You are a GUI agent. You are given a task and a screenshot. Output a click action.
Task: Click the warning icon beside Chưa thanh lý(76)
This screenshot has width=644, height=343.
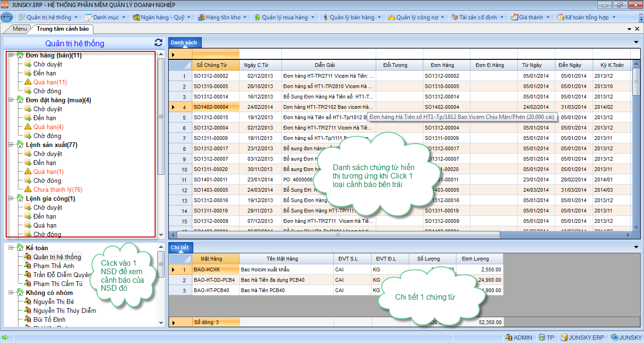pyautogui.click(x=28, y=189)
